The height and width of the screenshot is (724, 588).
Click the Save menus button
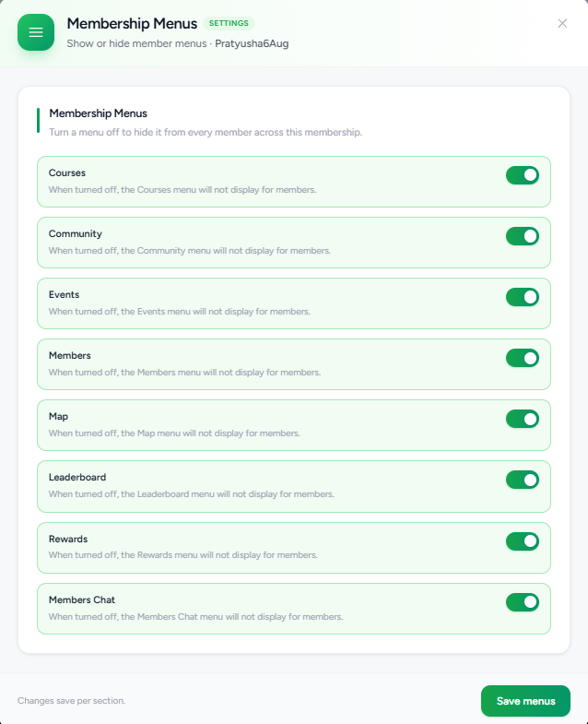point(525,701)
